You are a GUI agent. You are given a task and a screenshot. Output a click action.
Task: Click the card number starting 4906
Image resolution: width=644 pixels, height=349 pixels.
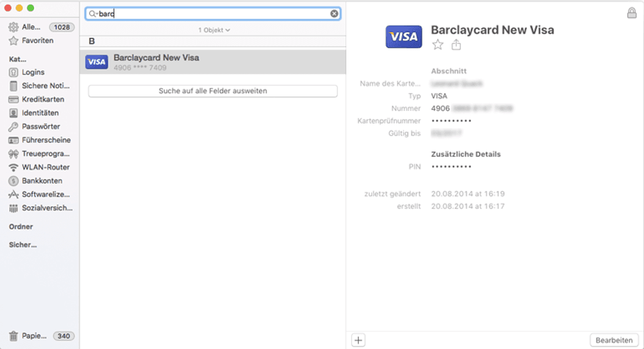472,109
